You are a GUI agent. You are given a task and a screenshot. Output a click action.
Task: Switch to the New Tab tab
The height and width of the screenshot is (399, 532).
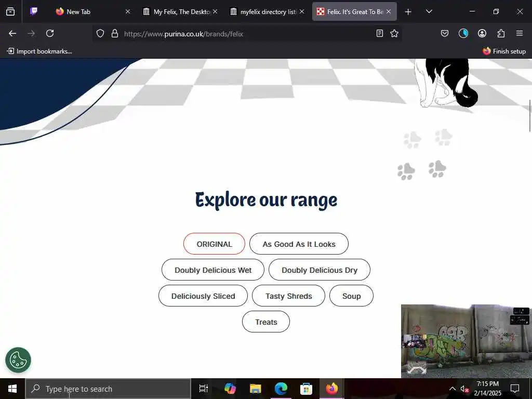(90, 11)
